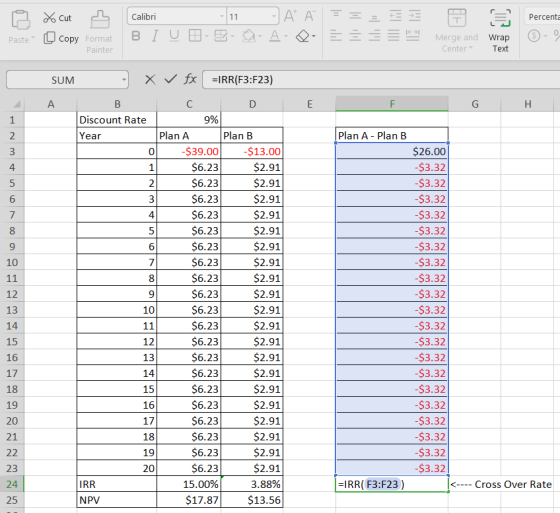
Task: Cancel formula entry with X icon
Action: coord(150,79)
